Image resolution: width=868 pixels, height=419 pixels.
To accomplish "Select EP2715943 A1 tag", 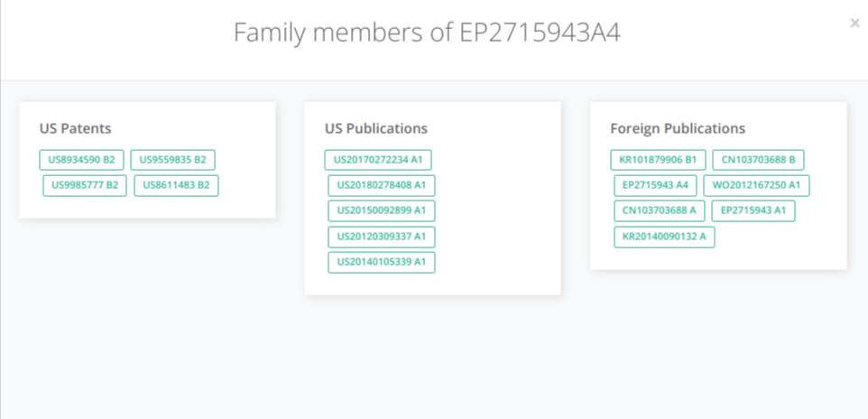I will coord(753,211).
